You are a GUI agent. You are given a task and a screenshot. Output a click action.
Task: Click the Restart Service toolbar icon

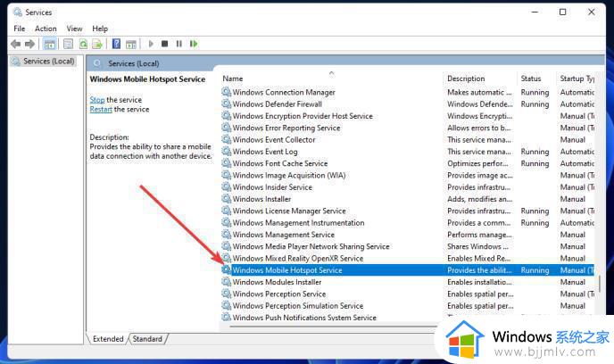click(x=194, y=44)
